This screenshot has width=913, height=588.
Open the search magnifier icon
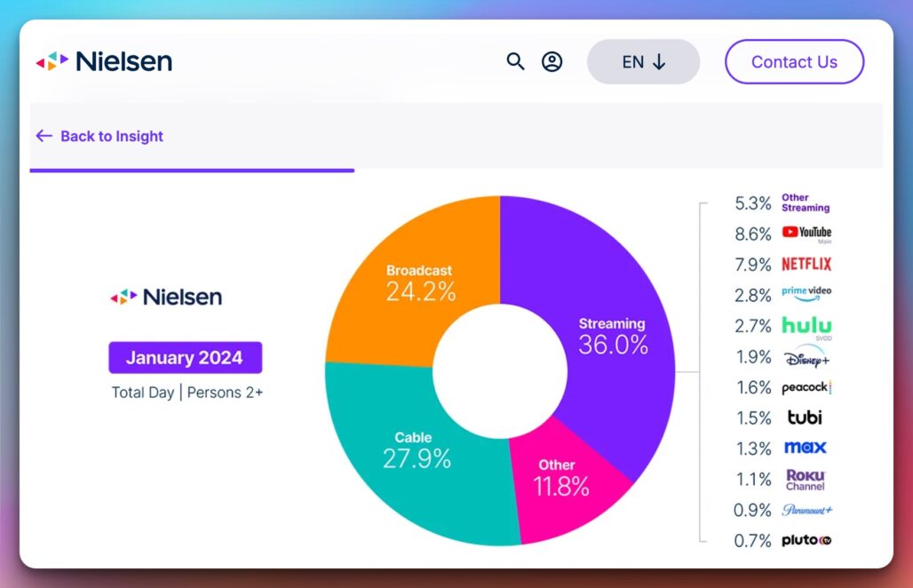tap(515, 61)
